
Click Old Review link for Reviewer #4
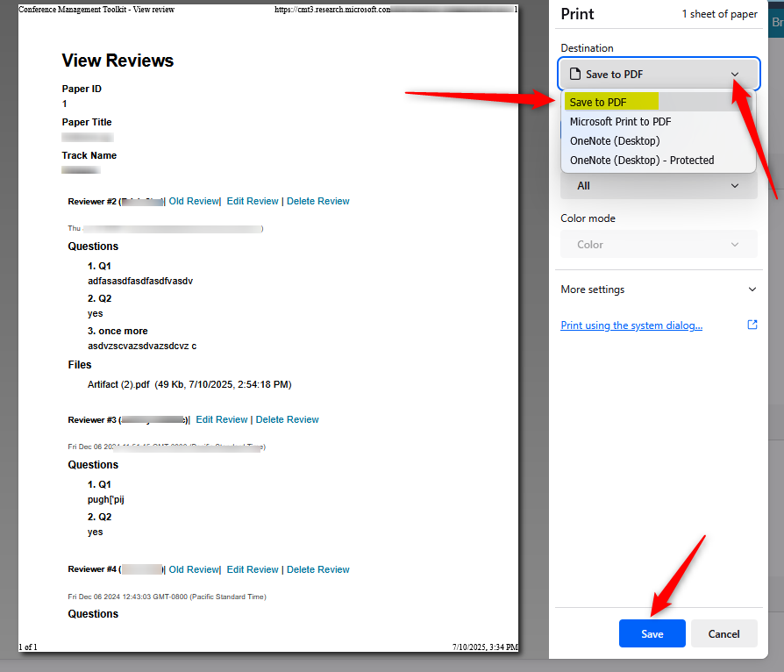coord(194,570)
